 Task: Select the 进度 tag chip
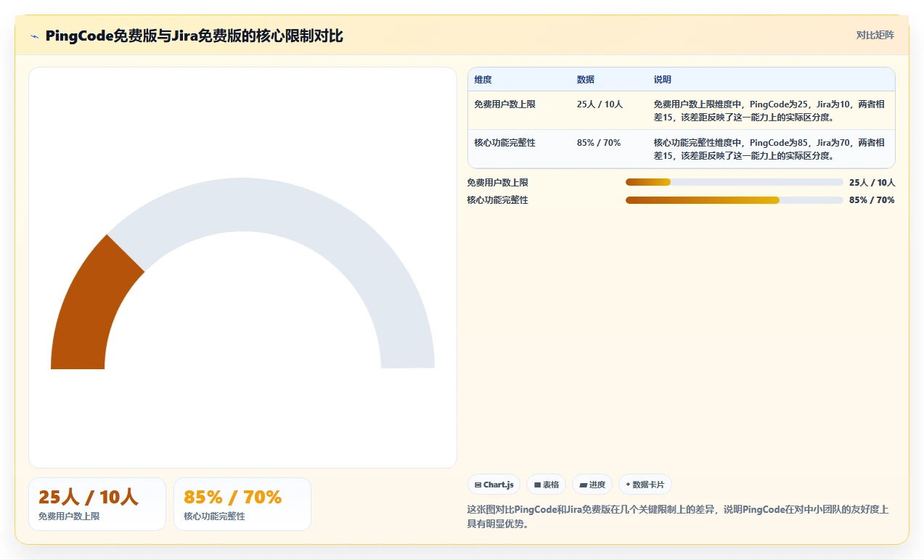click(592, 485)
